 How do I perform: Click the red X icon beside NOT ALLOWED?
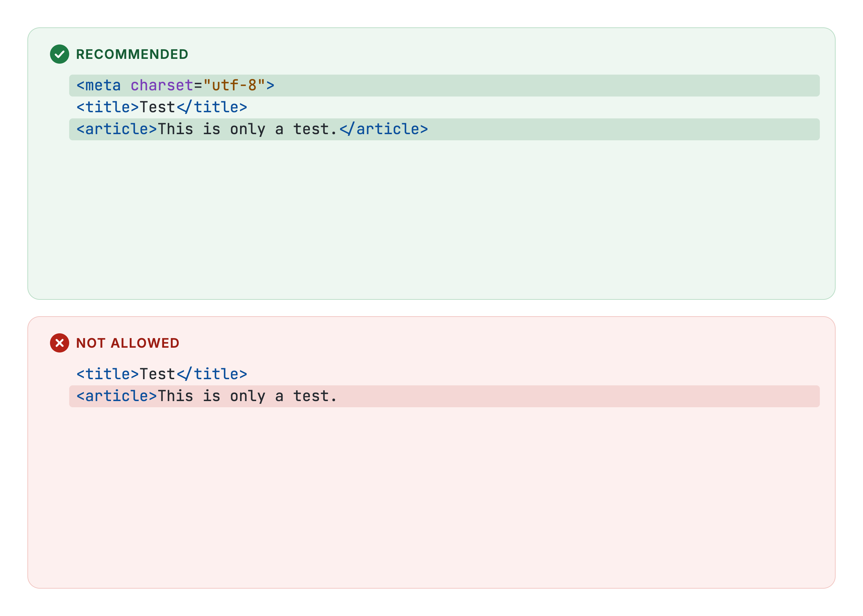point(60,343)
